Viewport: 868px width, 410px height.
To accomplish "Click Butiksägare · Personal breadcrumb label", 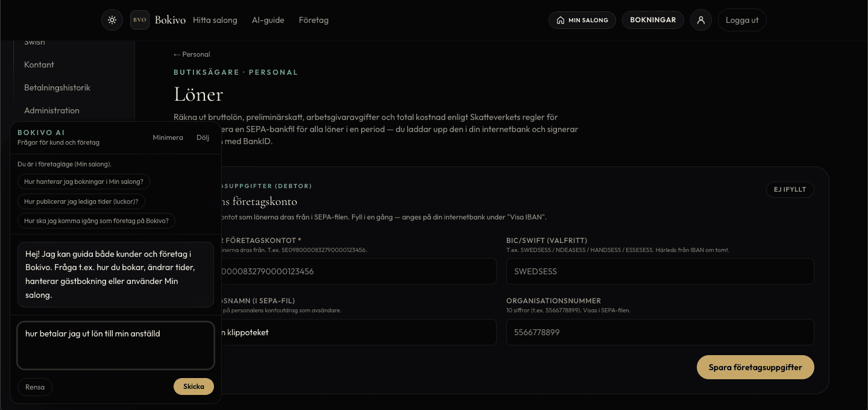I will (236, 72).
